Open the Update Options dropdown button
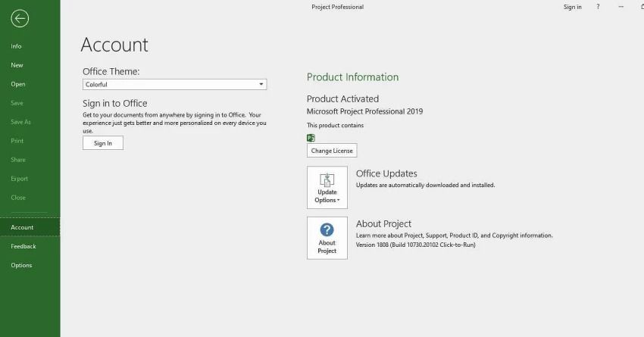 point(327,188)
